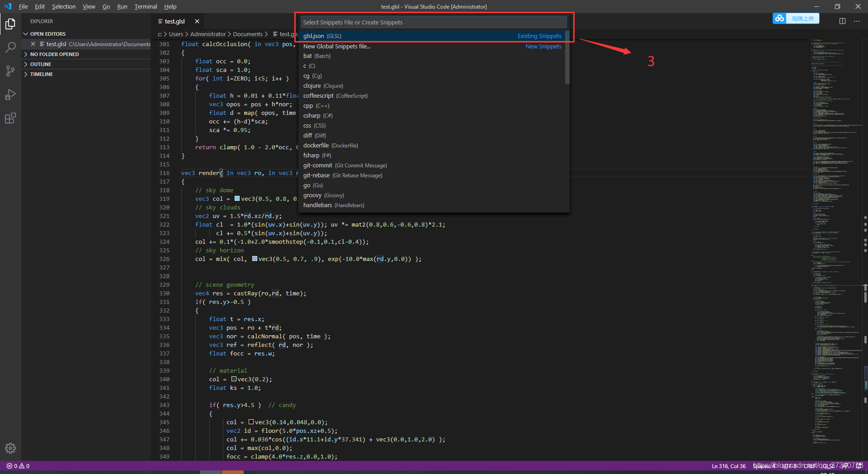Open the Terminal menu
This screenshot has width=868, height=474.
point(146,6)
